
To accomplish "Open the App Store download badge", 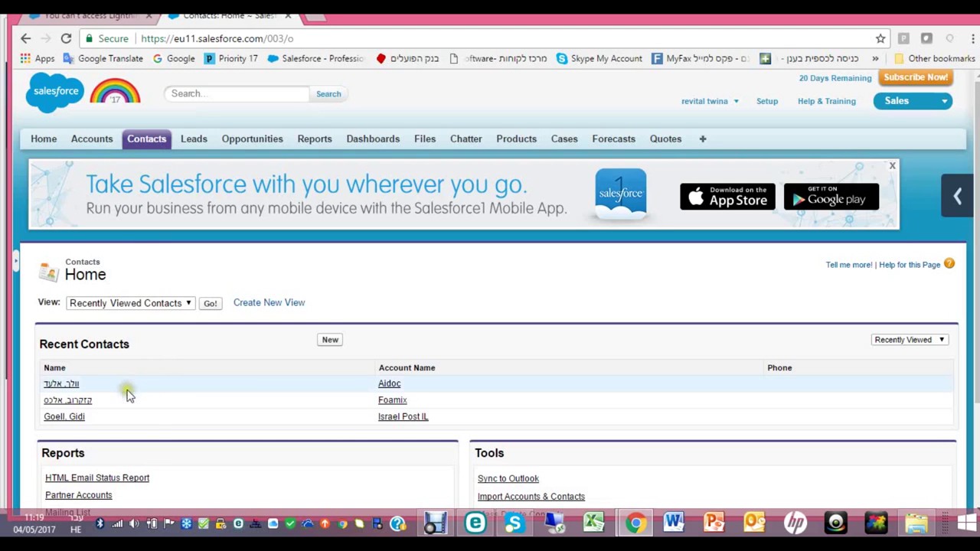I will coord(727,197).
